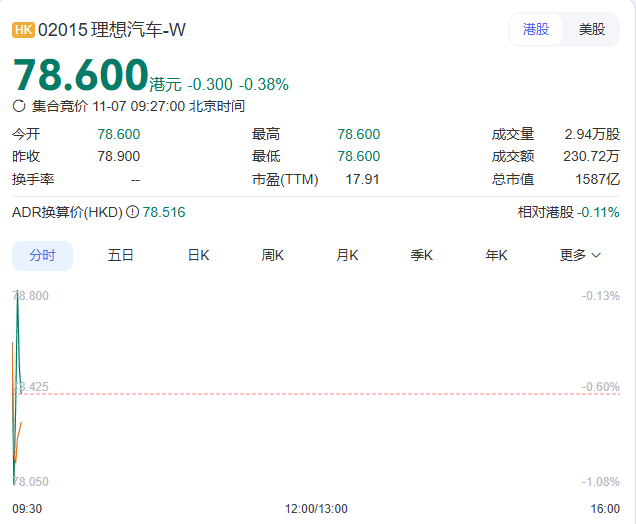Click the red dashed previous-close line
The height and width of the screenshot is (524, 636).
tap(300, 394)
